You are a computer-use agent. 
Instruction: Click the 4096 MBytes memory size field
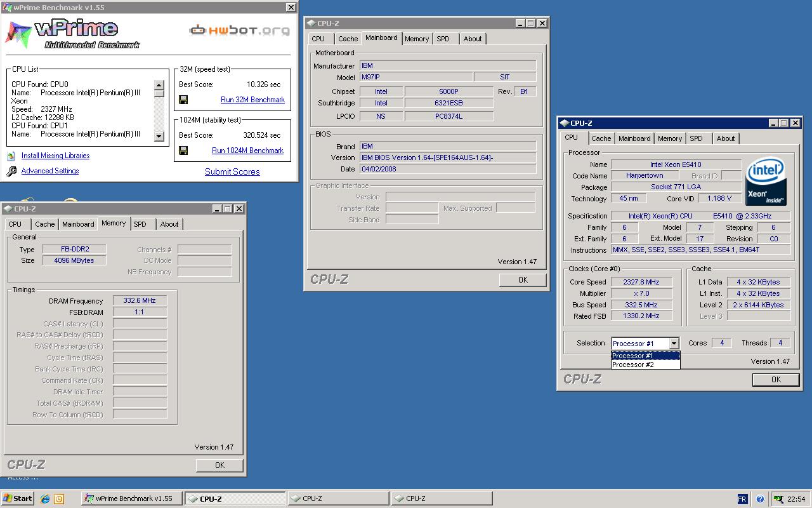[74, 260]
